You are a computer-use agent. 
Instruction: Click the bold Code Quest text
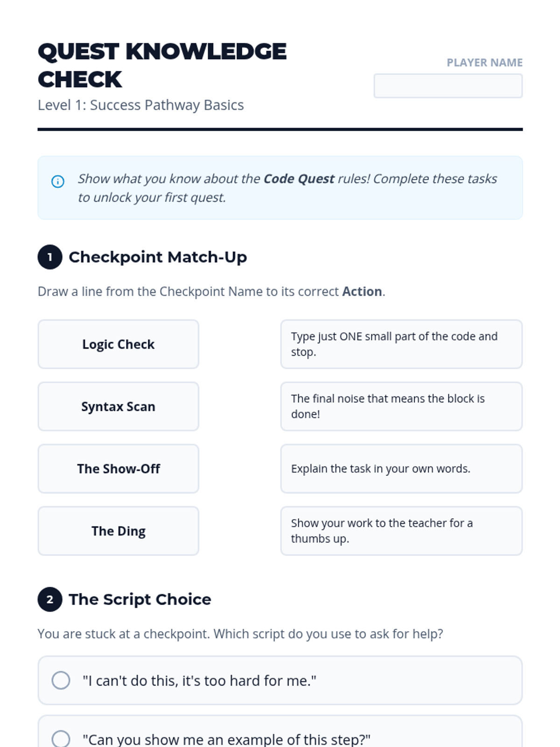[x=299, y=179]
